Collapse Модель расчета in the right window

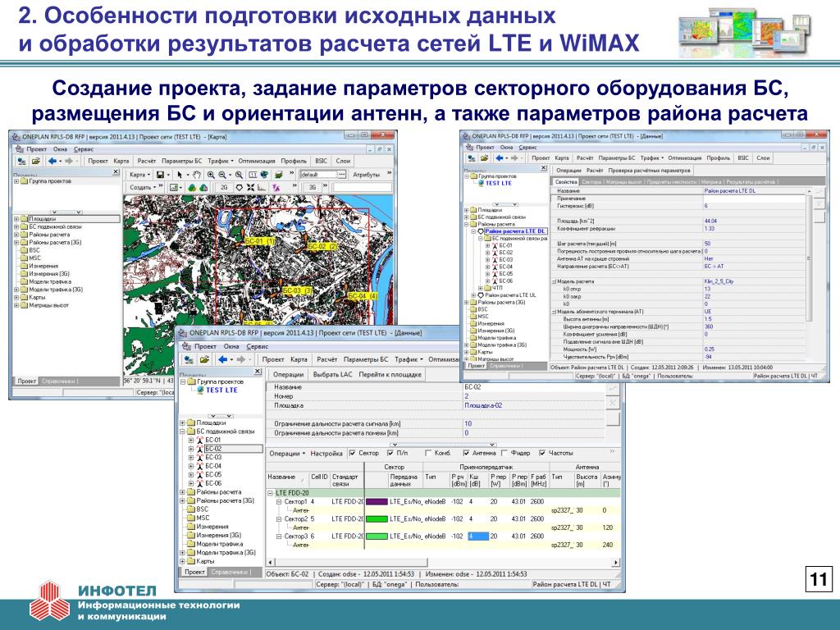[x=554, y=281]
